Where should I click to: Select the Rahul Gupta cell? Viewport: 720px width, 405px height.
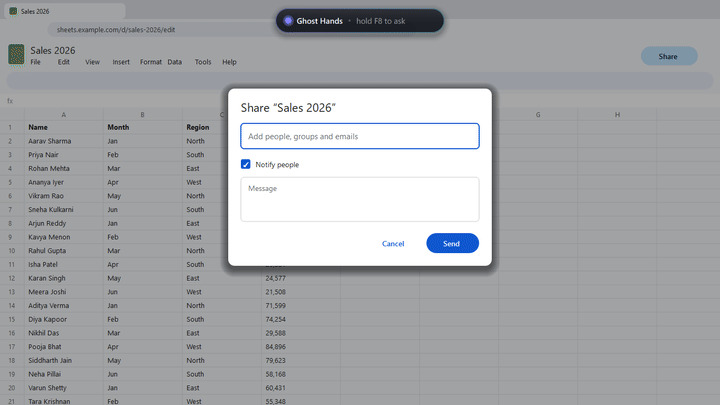pyautogui.click(x=64, y=251)
